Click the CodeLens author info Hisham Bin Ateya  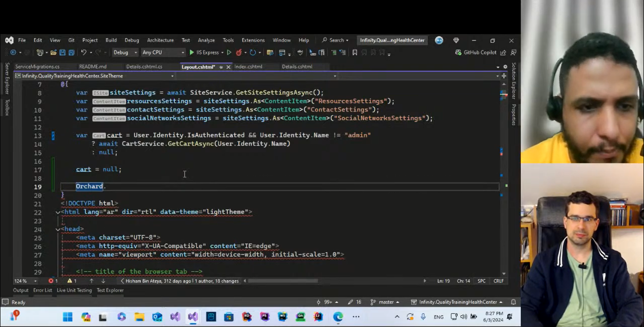click(180, 281)
